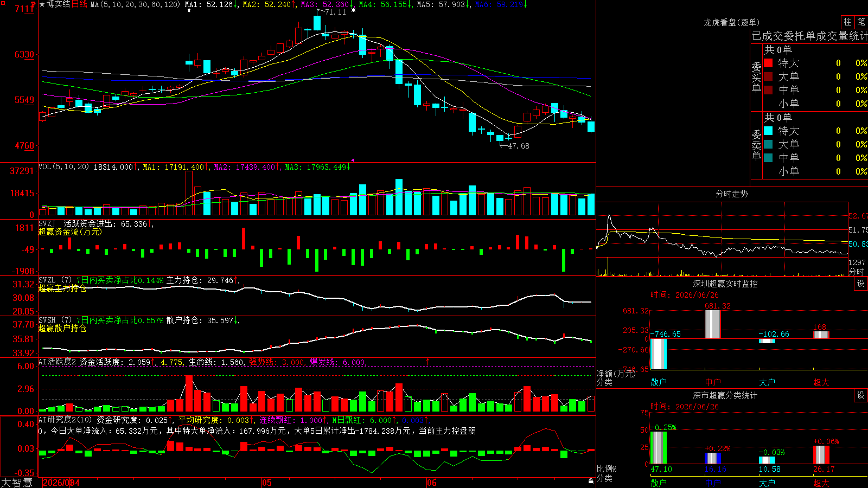Select the AI活跃度2 indicator name
Screen dimensions: 868x488
[58, 362]
